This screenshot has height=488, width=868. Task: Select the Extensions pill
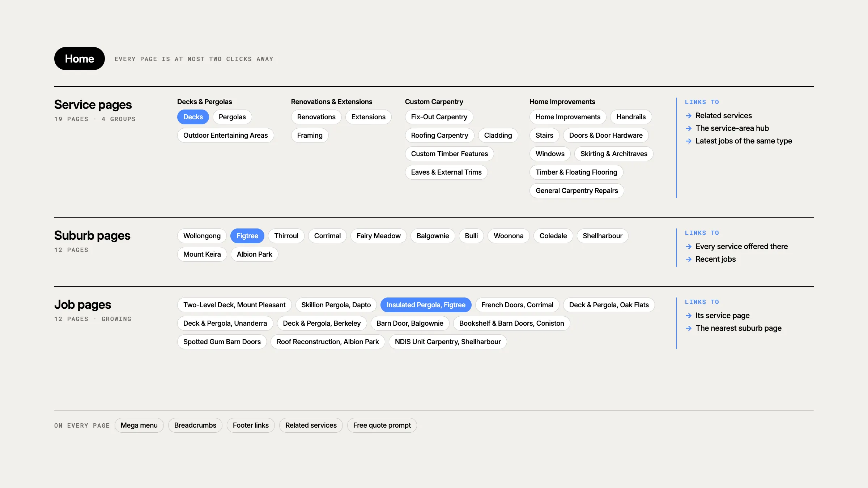(369, 117)
